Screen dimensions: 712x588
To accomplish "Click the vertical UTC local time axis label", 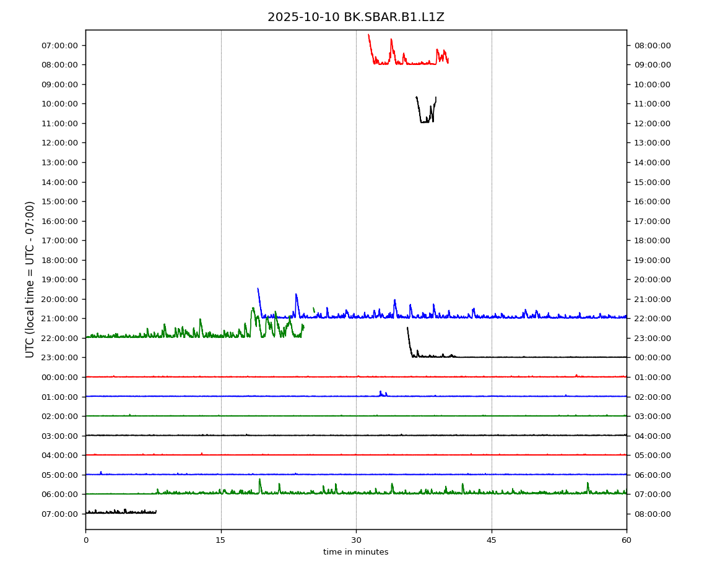I will click(x=30, y=279).
